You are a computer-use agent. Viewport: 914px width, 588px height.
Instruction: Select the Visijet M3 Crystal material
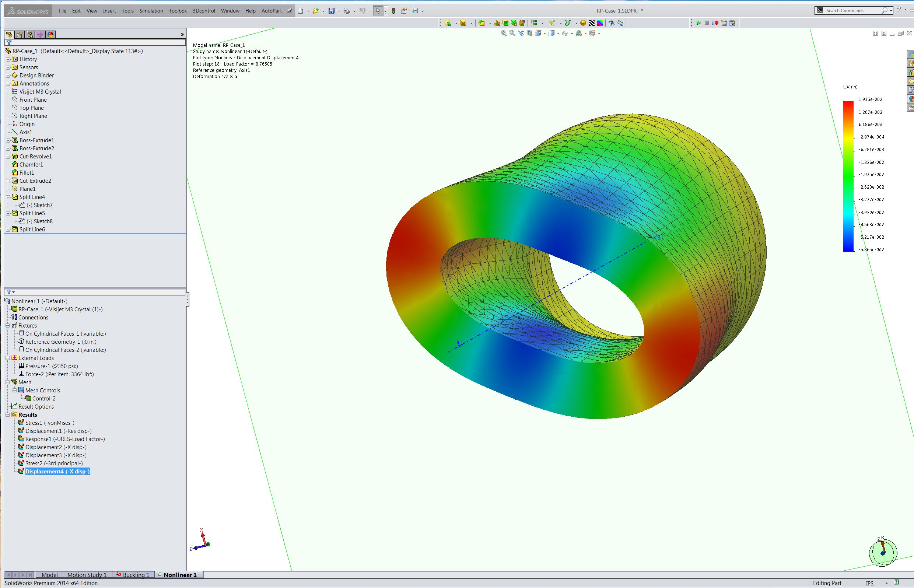[x=40, y=92]
